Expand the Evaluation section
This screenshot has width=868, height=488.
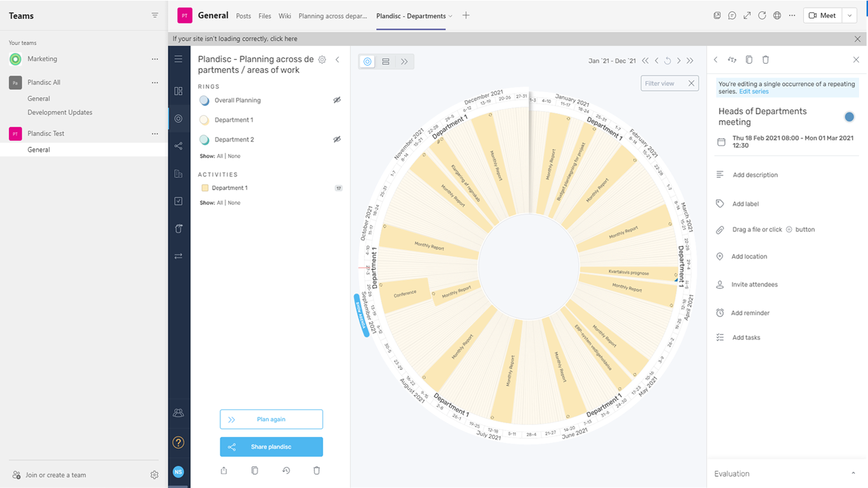(x=852, y=474)
